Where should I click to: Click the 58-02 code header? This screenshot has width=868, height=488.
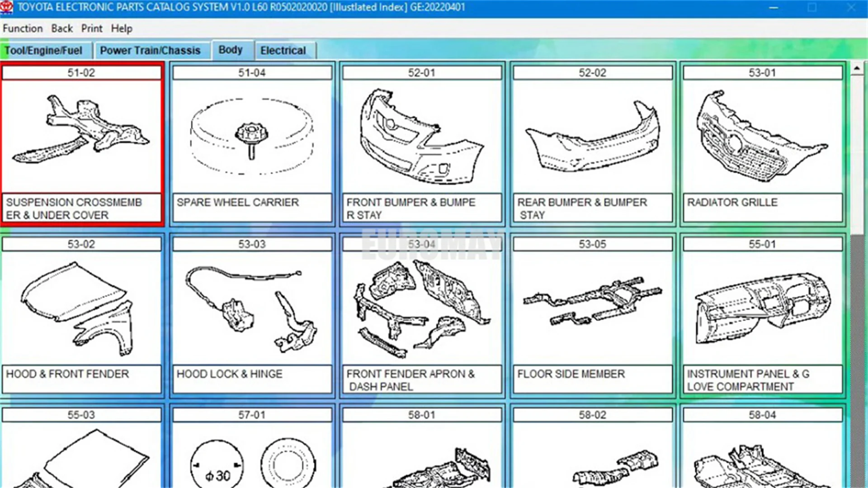(x=593, y=415)
